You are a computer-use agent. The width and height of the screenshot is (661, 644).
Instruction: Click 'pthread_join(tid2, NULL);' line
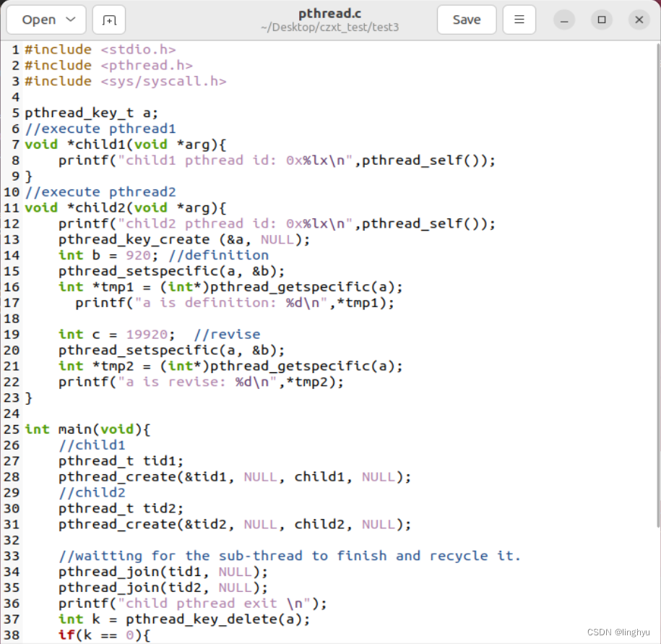[163, 588]
